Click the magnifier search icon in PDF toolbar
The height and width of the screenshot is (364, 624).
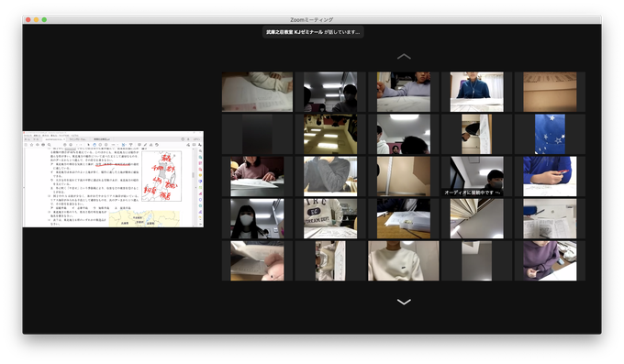tap(49, 145)
